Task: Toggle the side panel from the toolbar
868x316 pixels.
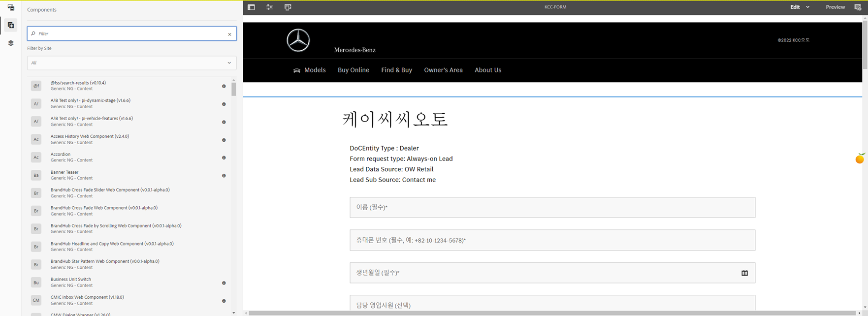Action: (251, 7)
